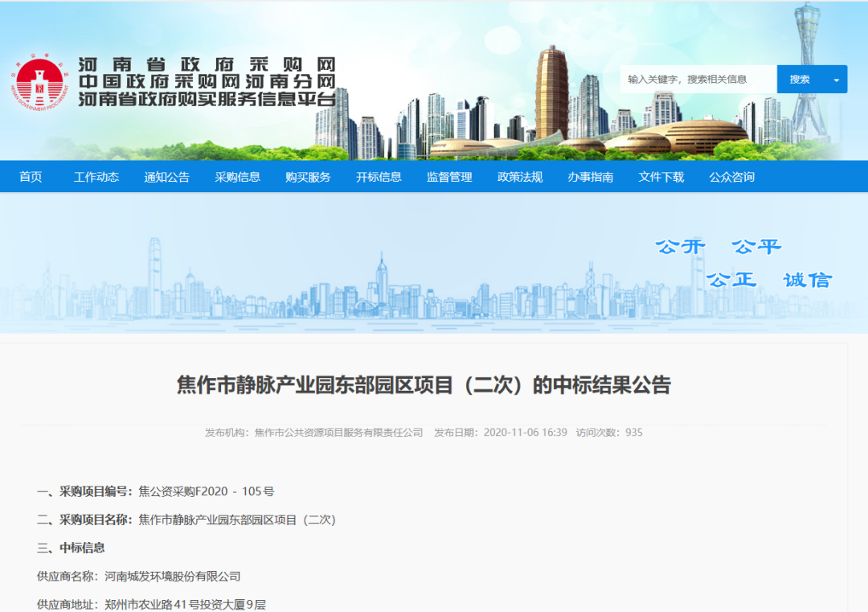Click 公众咨询 in the navigation bar

731,177
